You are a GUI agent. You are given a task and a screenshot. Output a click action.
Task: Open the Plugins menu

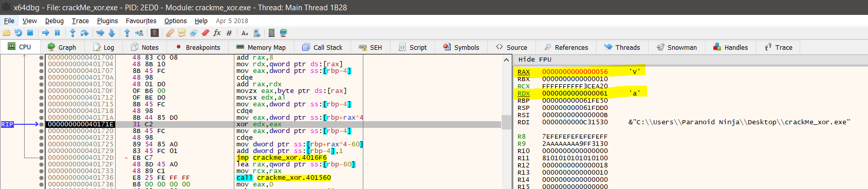coord(107,21)
